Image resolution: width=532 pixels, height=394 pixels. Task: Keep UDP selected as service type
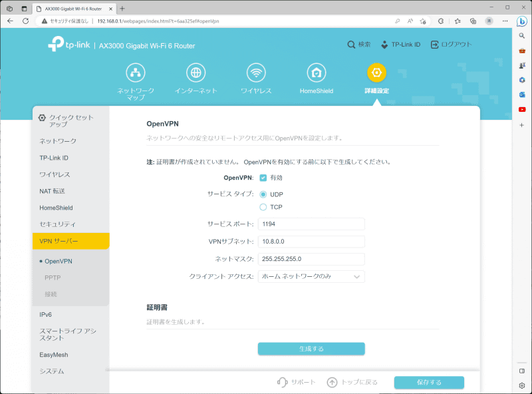(262, 194)
